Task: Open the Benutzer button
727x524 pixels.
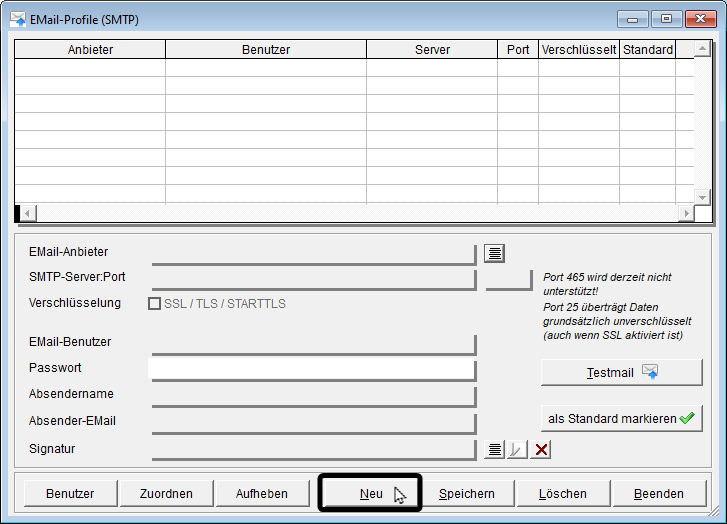Action: (70, 493)
